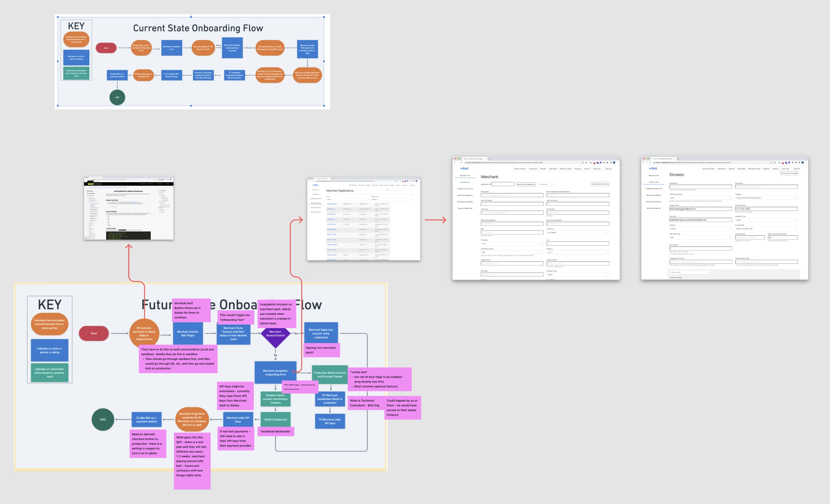Select 'Merchant installs Bolt Plugin' box in Future flow
This screenshot has width=830, height=504.
click(188, 334)
